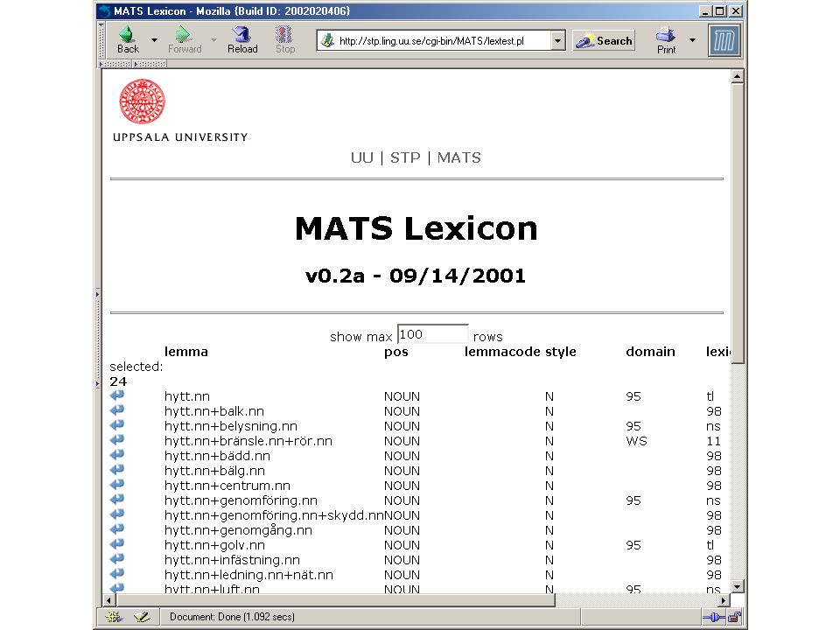
Task: Go back with the Back button
Action: 128,40
